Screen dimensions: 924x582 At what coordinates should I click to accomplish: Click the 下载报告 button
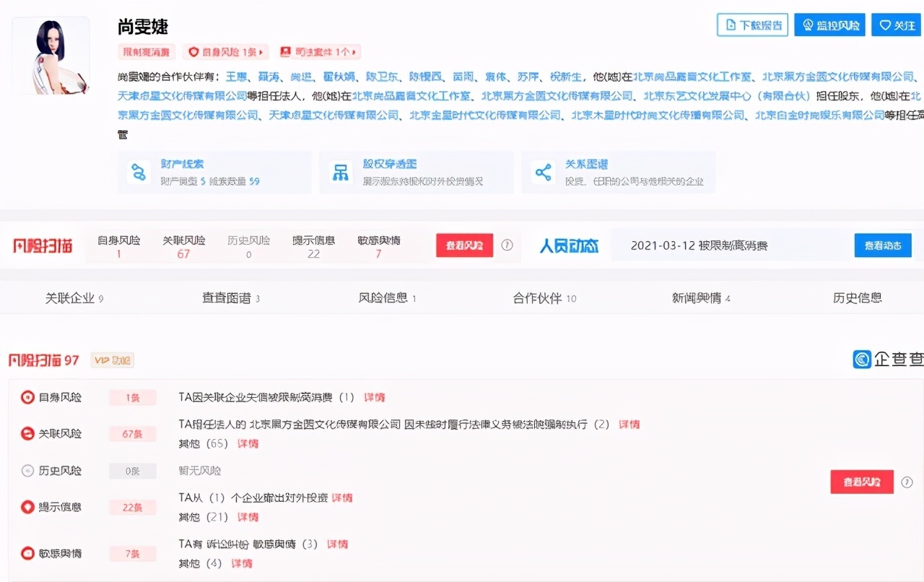(x=751, y=25)
